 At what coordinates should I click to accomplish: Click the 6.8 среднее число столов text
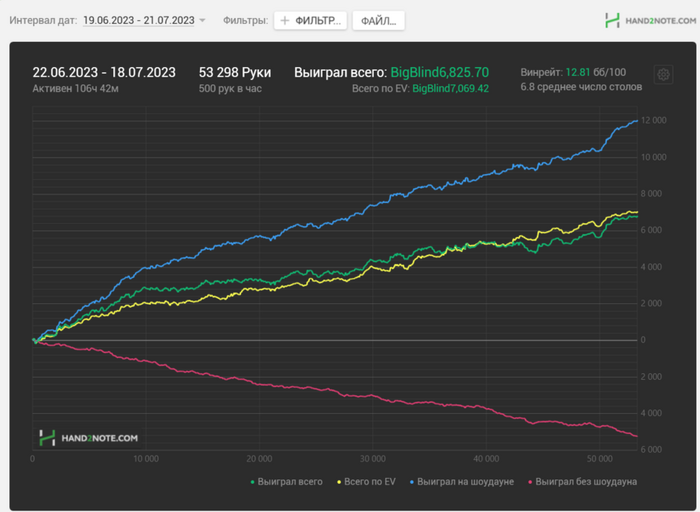tap(581, 87)
